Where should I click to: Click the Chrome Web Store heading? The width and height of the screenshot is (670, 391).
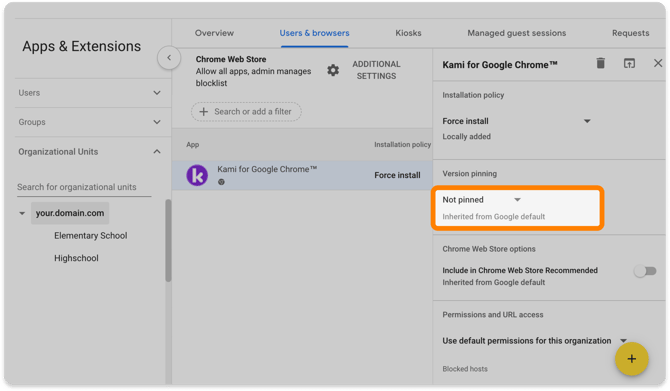[x=231, y=59]
